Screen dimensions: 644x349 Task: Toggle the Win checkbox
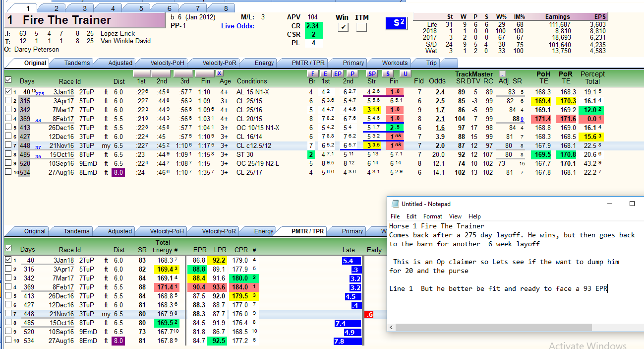click(343, 27)
